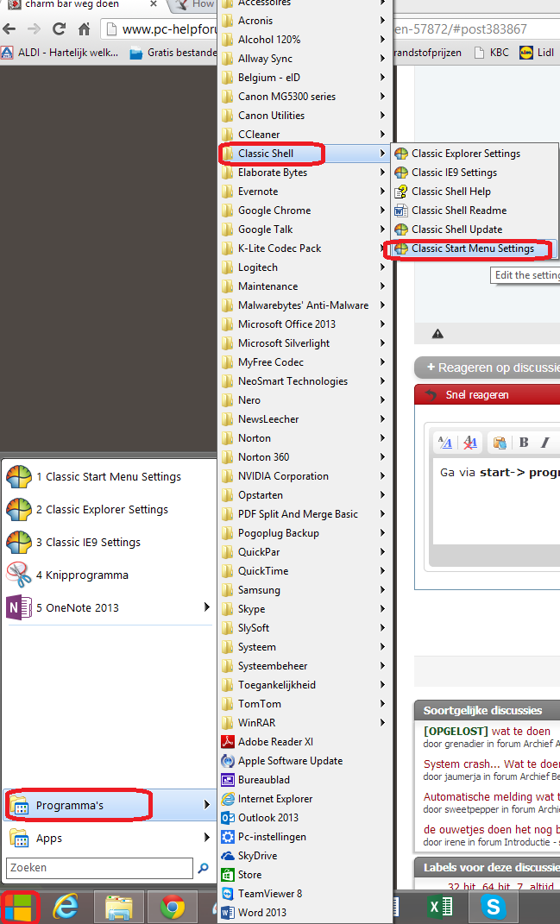Click Chrome's reload page icon

59,28
